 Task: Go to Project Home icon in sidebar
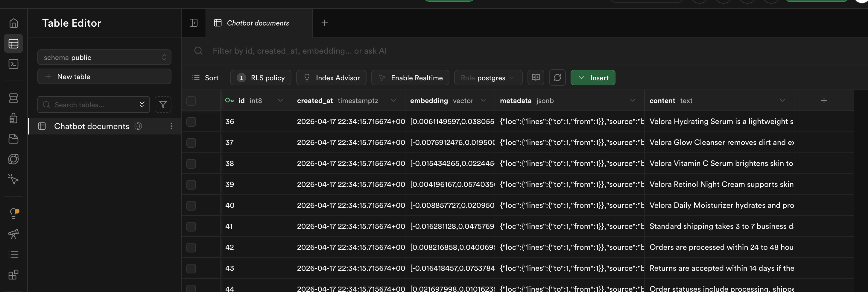coord(13,23)
